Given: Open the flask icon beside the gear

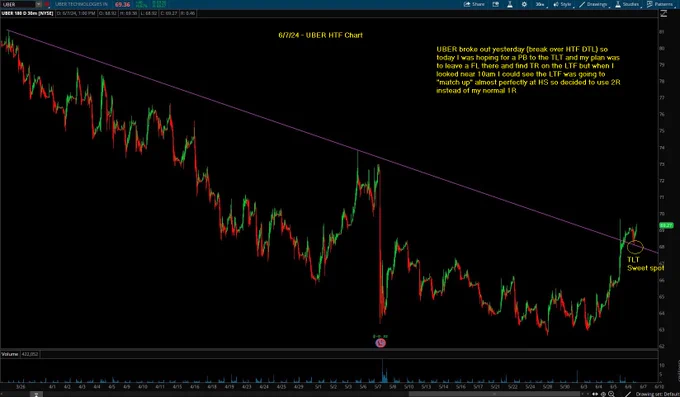Looking at the screenshot, I should point(510,4).
